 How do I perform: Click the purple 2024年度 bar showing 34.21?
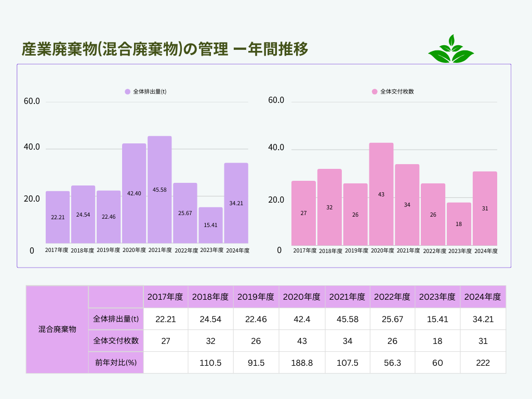pos(236,203)
